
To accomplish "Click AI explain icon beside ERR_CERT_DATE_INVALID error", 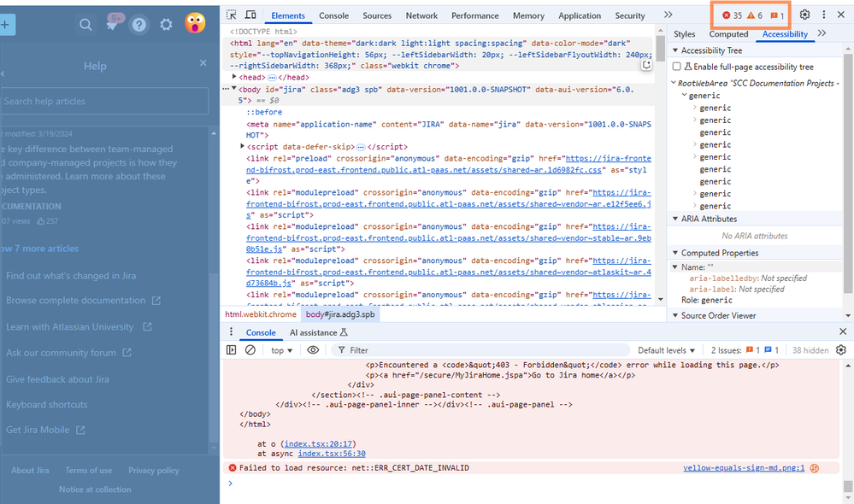I will coord(815,468).
